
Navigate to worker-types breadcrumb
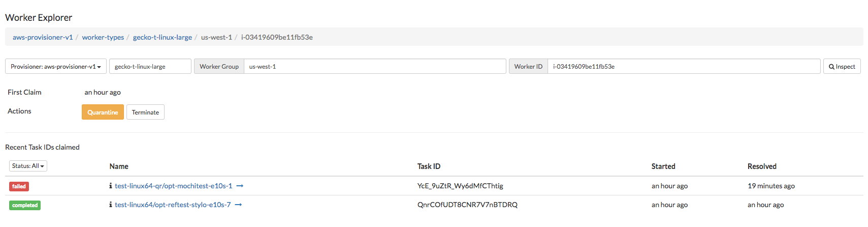[103, 37]
